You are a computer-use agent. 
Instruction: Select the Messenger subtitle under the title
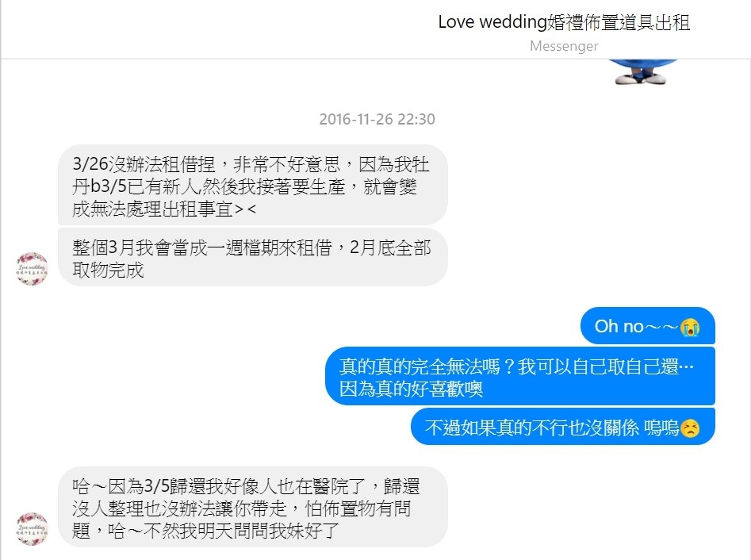click(x=564, y=46)
